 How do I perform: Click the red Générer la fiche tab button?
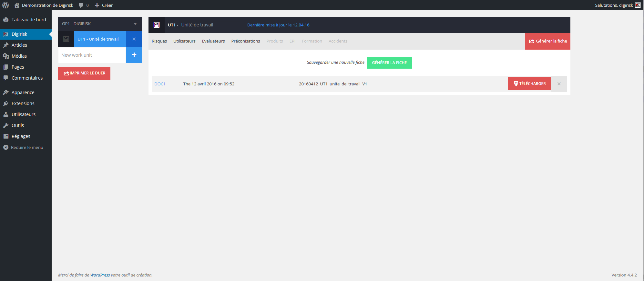548,41
